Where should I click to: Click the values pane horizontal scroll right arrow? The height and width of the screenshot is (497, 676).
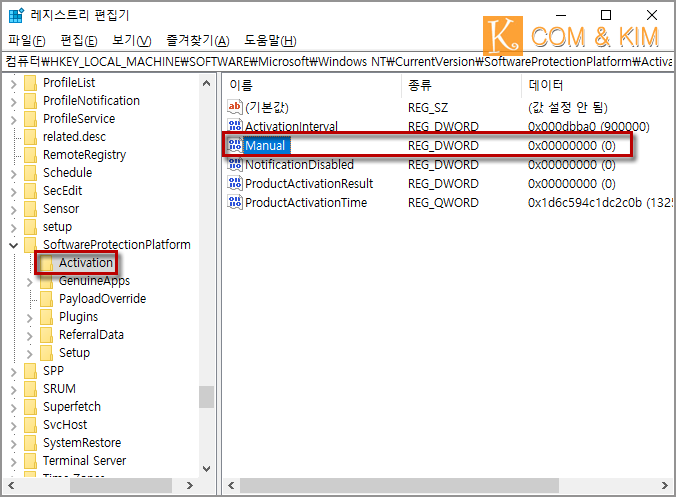pos(664,486)
